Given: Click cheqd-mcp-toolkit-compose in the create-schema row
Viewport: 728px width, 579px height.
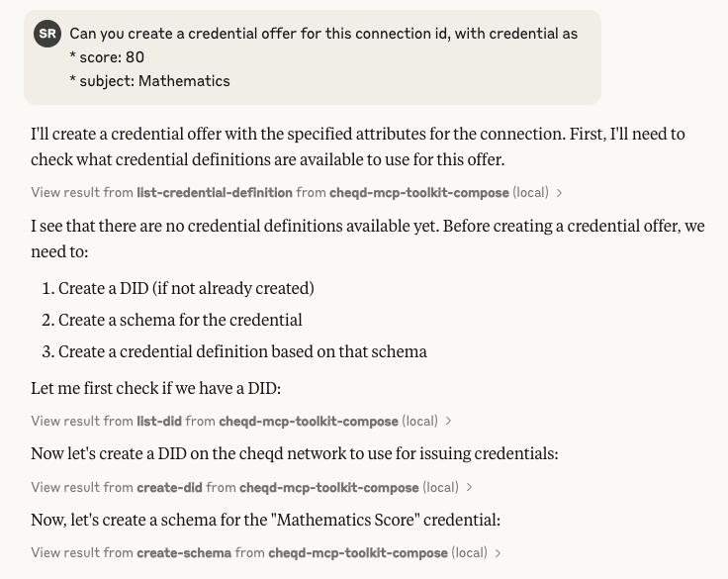Looking at the screenshot, I should point(357,553).
